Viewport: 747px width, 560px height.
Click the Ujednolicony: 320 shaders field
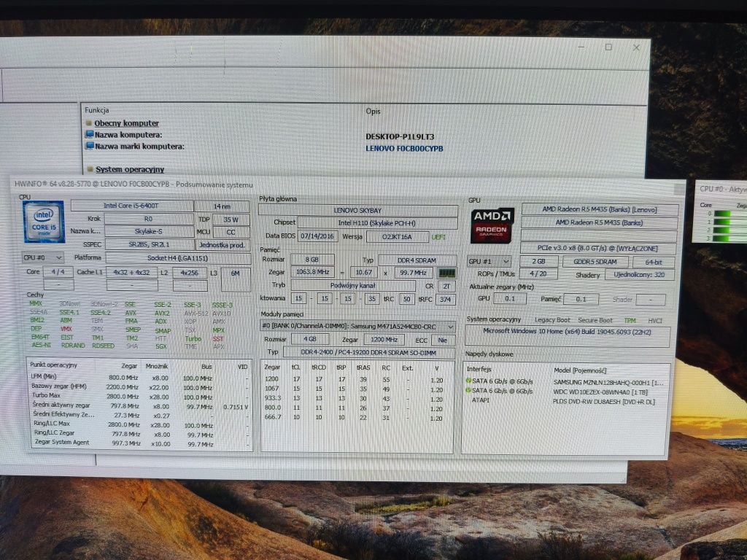click(639, 275)
